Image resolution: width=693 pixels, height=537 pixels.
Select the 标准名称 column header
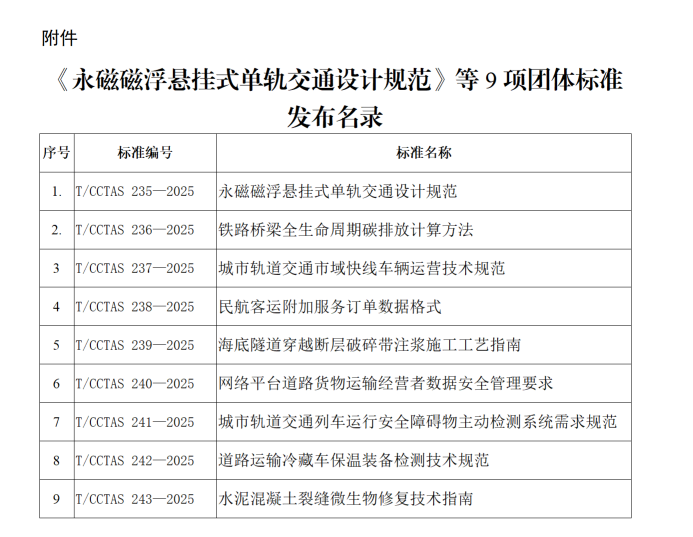pyautogui.click(x=423, y=153)
